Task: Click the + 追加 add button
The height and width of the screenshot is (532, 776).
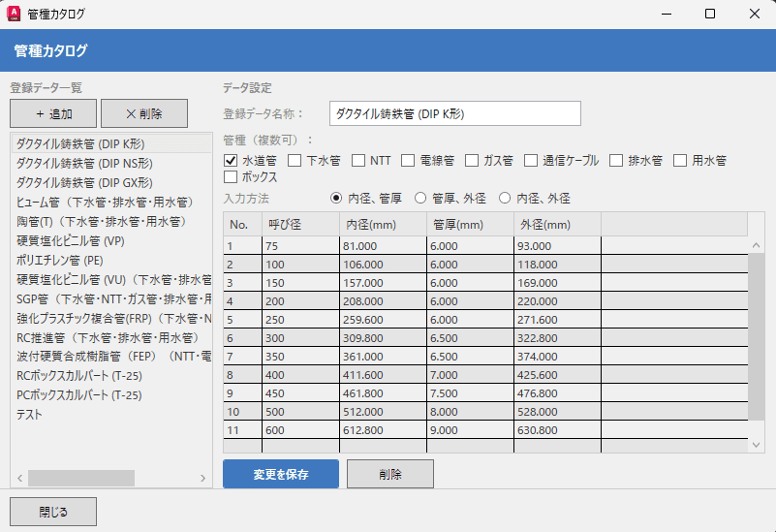Action: tap(52, 113)
